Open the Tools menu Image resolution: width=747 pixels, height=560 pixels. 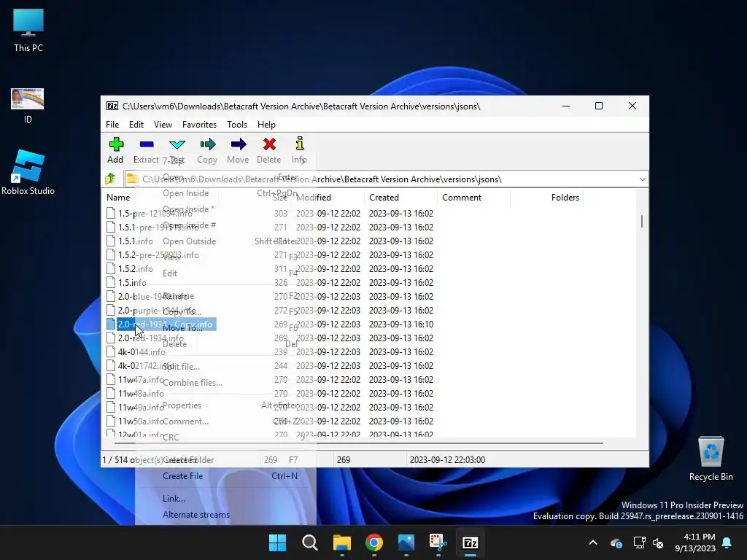[x=237, y=124]
